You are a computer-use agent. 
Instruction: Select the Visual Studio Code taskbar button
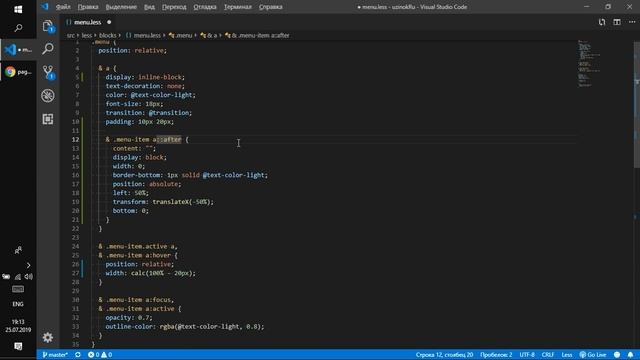tap(18, 50)
